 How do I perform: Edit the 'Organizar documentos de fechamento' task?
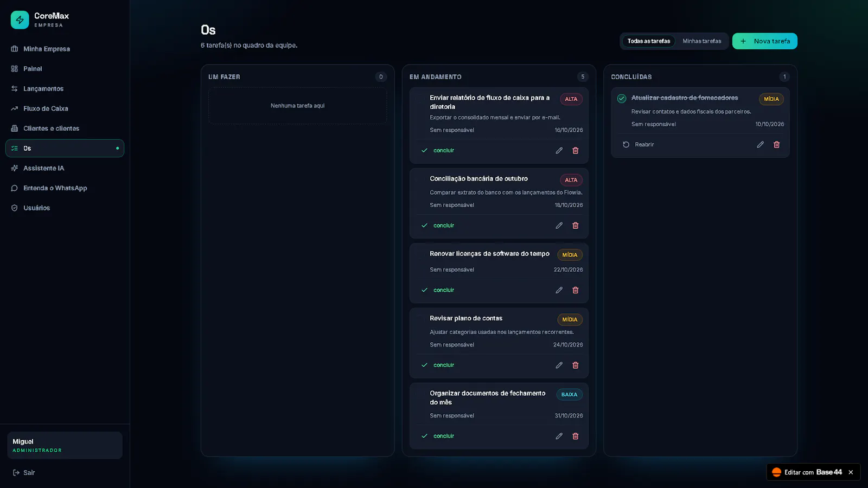click(559, 436)
